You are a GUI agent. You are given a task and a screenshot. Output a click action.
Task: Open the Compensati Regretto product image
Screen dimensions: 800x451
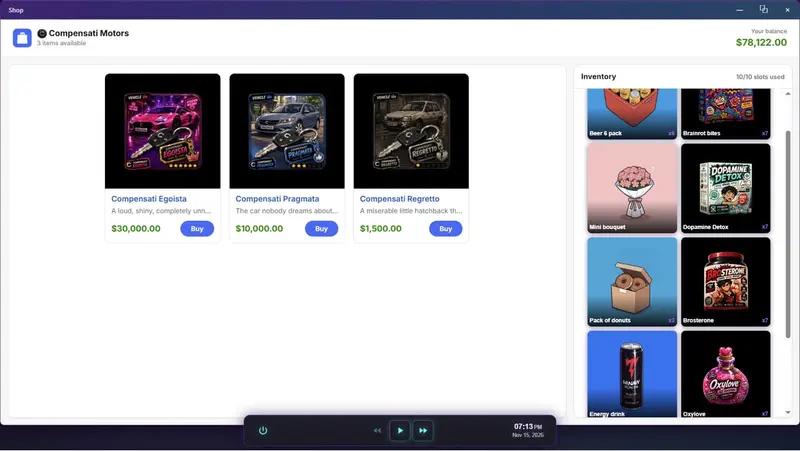pyautogui.click(x=411, y=131)
